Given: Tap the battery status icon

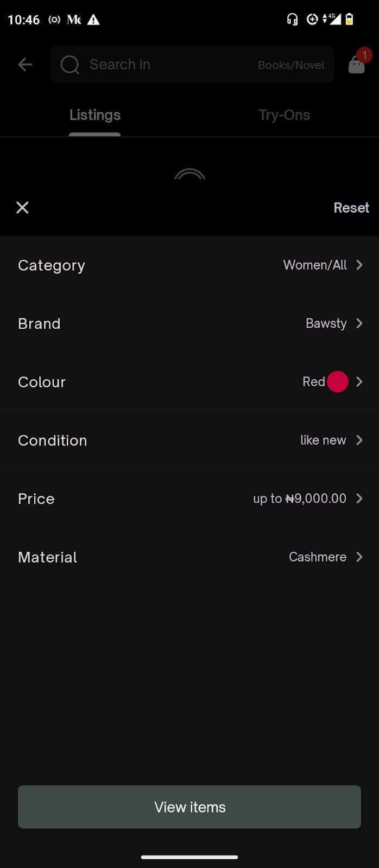Looking at the screenshot, I should pyautogui.click(x=349, y=20).
